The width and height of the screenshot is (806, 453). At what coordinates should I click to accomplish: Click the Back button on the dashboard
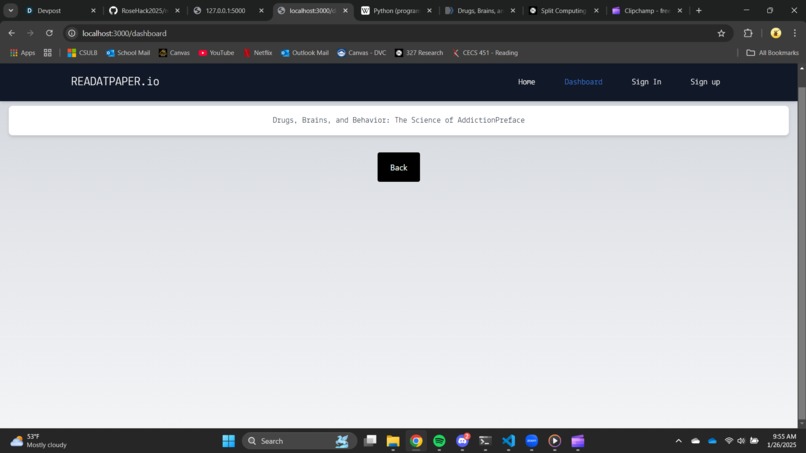pos(398,167)
